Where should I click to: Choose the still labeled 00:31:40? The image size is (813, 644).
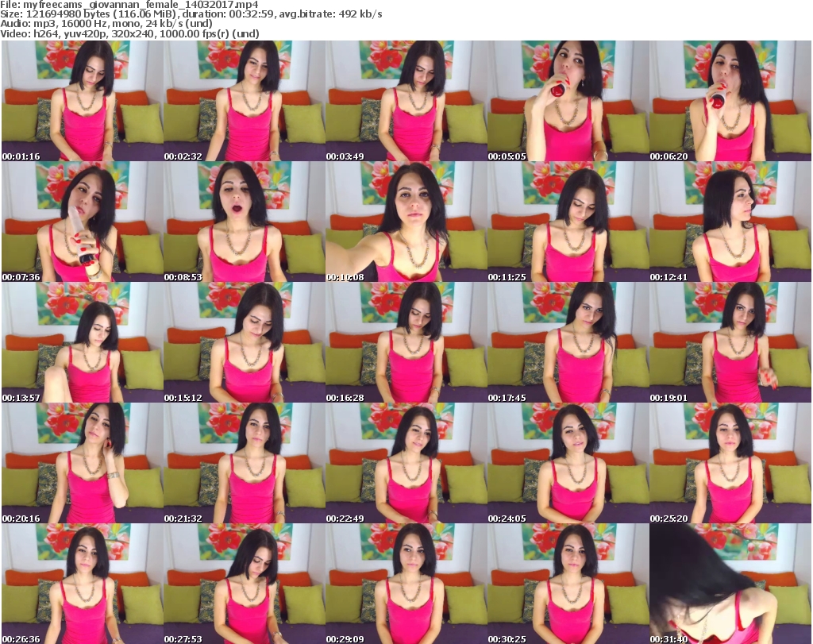[x=730, y=584]
